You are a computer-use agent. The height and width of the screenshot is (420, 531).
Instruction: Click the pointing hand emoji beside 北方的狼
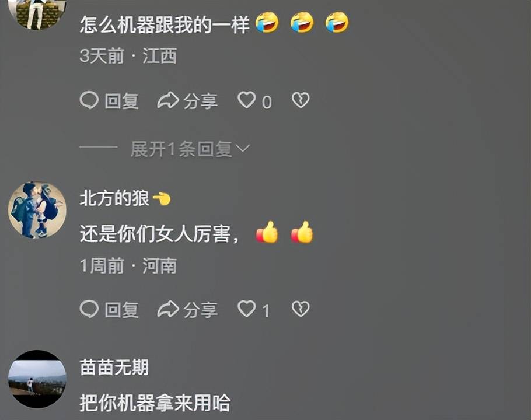point(162,198)
